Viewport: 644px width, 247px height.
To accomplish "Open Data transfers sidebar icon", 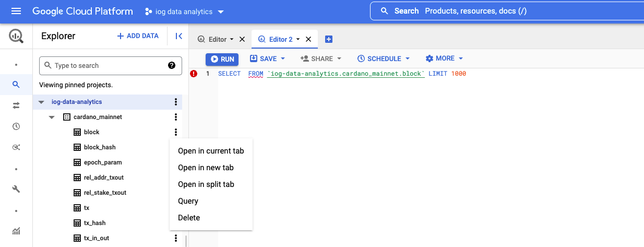I will point(16,105).
